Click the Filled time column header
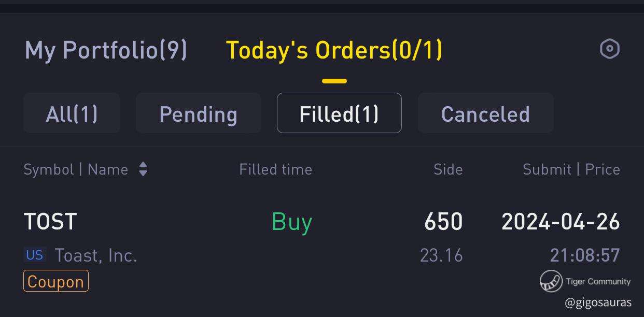Screen dimensions: 644x317 click(276, 169)
